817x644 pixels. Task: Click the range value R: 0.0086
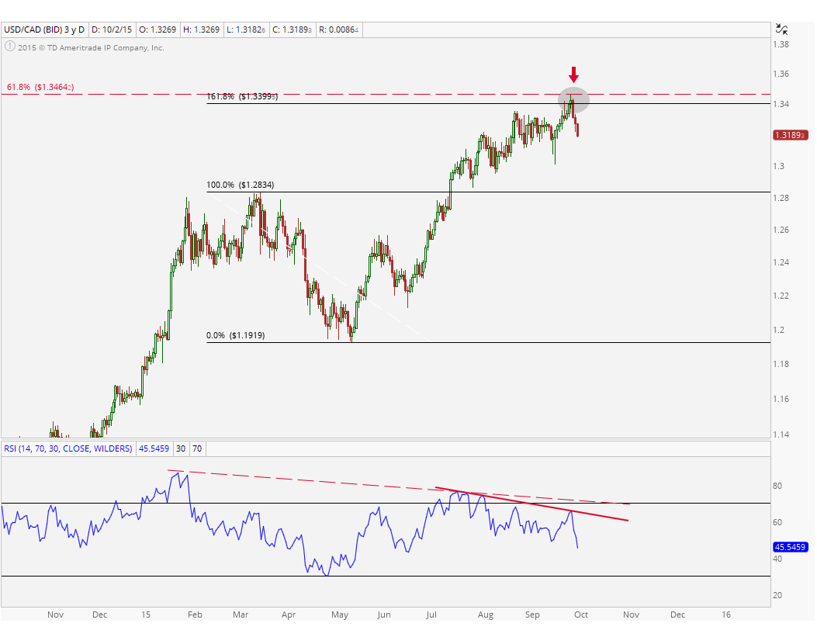pyautogui.click(x=339, y=29)
